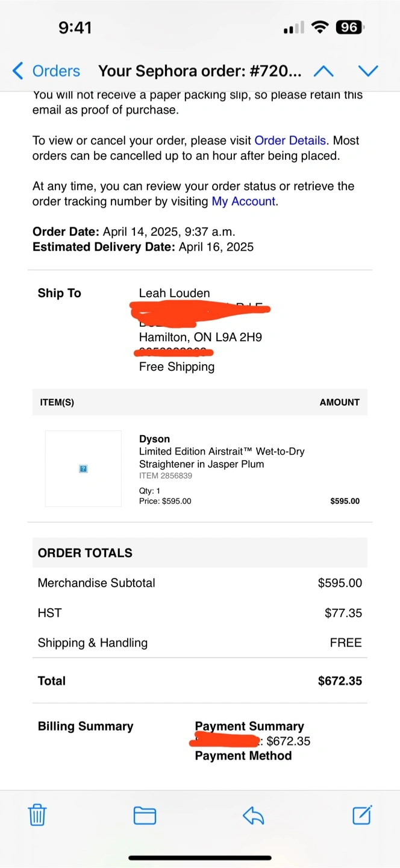Tap the reply arrow icon

254,816
